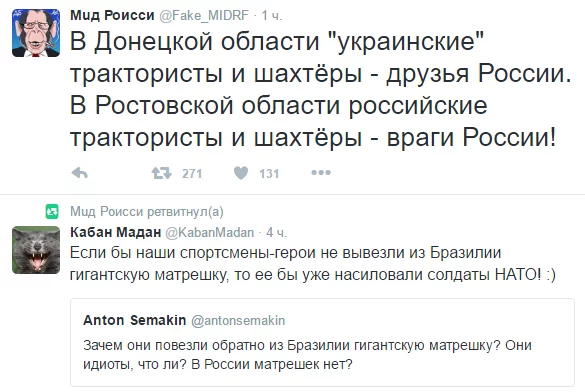Screen dimensions: 585x392
Task: Open Мид Роисси cartoon avatar
Action: point(36,33)
